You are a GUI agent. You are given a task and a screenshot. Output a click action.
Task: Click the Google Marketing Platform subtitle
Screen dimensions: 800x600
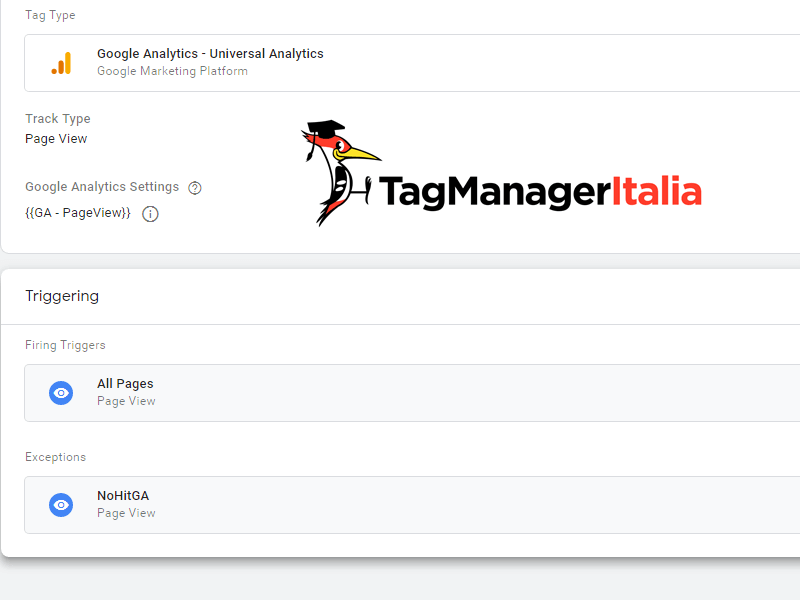click(172, 71)
